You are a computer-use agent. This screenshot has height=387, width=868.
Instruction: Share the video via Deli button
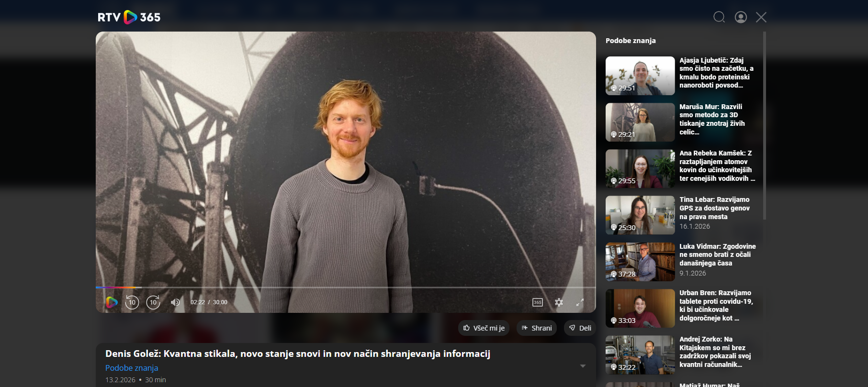[580, 328]
